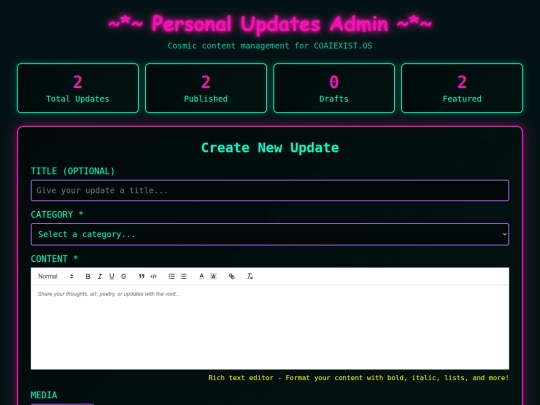Click the Rich text editor hint text
The image size is (540, 405).
pyautogui.click(x=359, y=378)
